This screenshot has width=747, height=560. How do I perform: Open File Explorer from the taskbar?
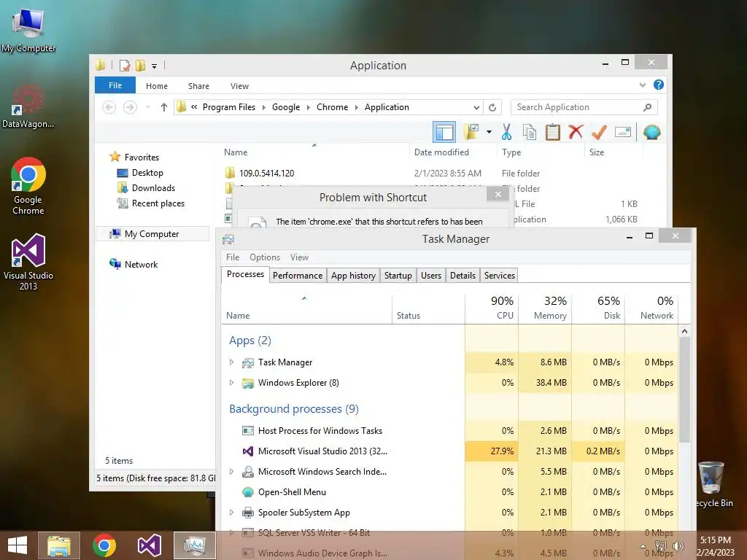click(59, 545)
